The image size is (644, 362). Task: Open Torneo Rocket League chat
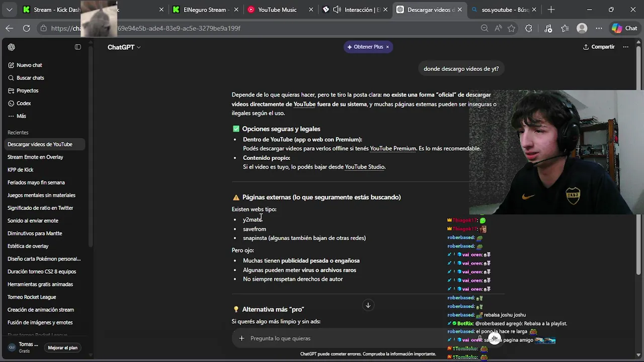pos(43,297)
